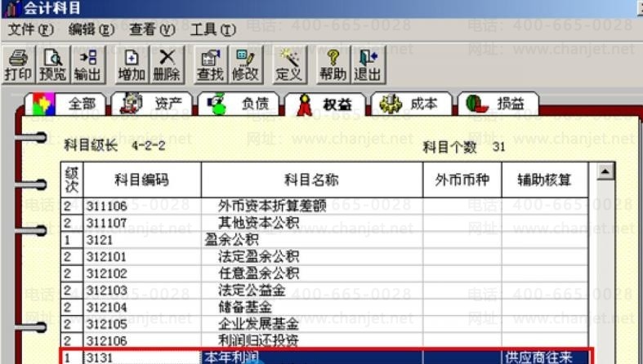Open the 文件(F) menu
This screenshot has width=643, height=364.
click(x=31, y=29)
